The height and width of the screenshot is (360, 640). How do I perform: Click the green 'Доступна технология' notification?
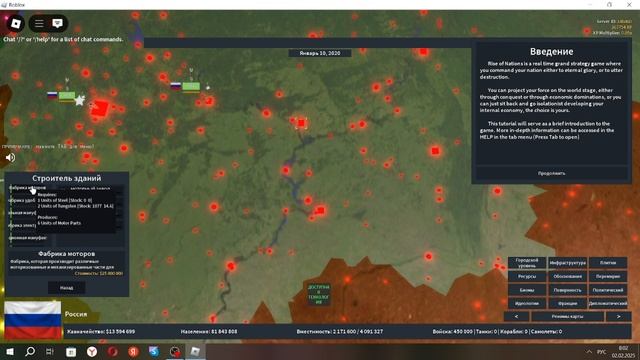tap(318, 294)
